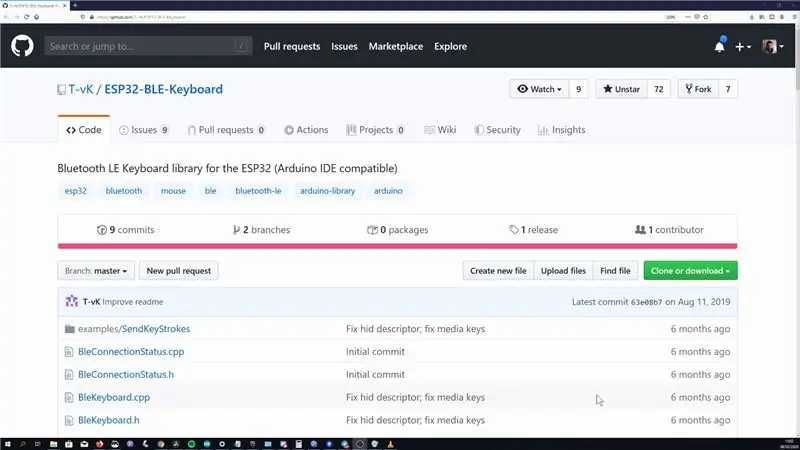Switch to the Security tab

[x=497, y=130]
